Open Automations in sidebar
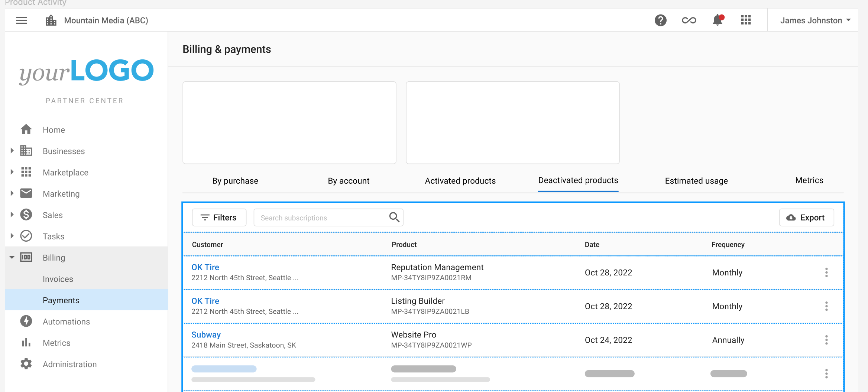This screenshot has width=868, height=392. click(x=66, y=321)
